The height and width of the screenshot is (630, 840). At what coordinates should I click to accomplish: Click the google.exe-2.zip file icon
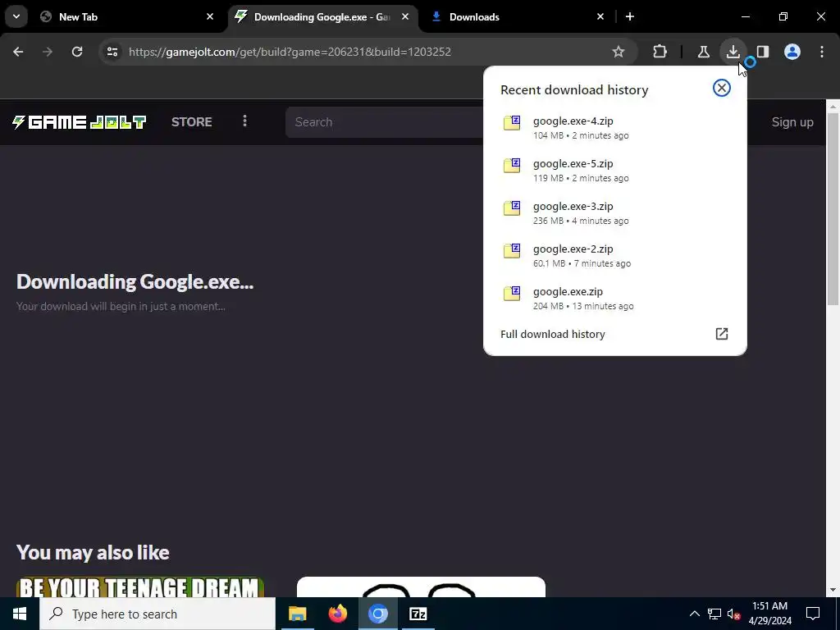click(x=512, y=251)
